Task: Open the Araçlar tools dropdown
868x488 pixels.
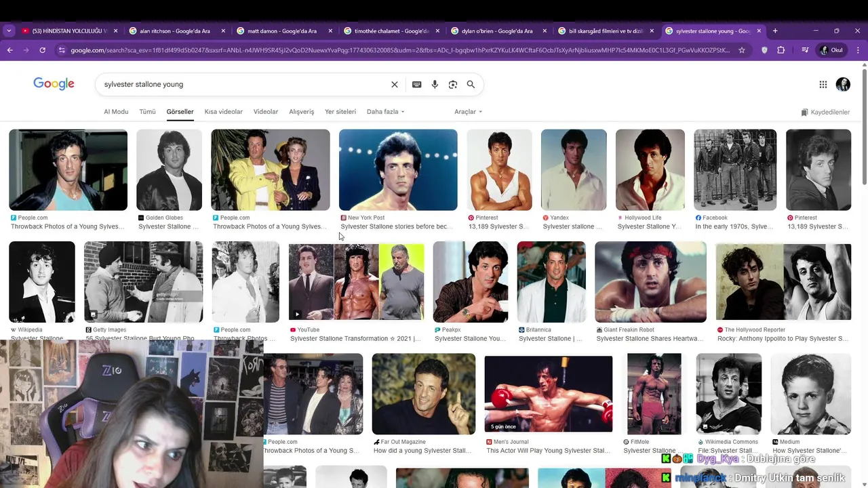Action: pyautogui.click(x=468, y=112)
